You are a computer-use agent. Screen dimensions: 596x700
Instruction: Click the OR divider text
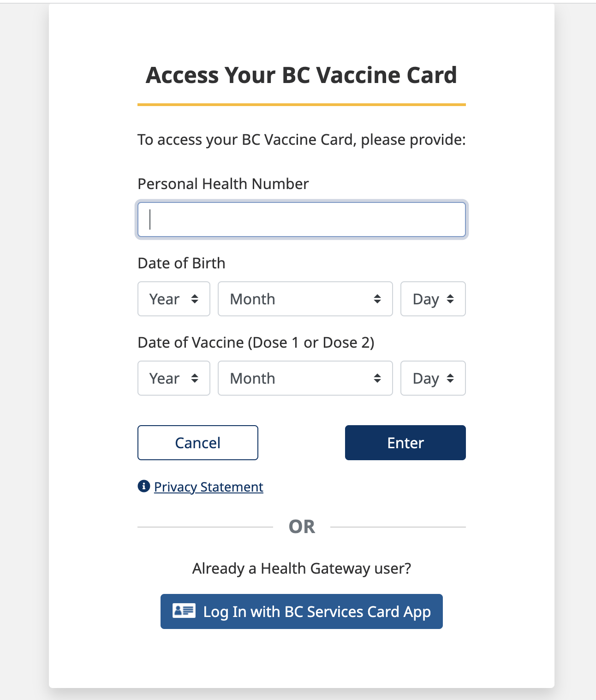click(x=302, y=527)
